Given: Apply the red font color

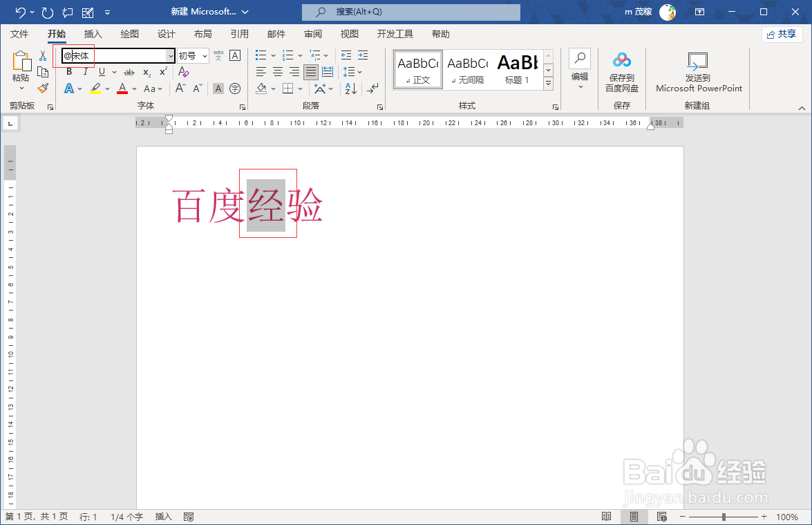Looking at the screenshot, I should [x=122, y=89].
